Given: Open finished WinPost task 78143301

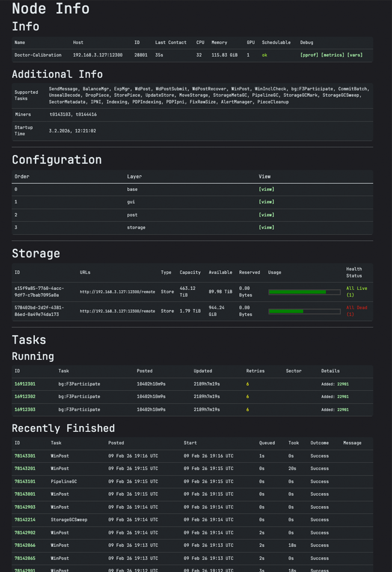Looking at the screenshot, I should coord(25,456).
